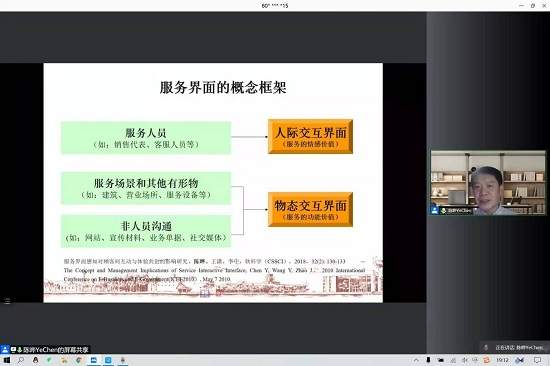Image resolution: width=550 pixels, height=366 pixels.
Task: Switch to the first blue meeting taskbar app
Action: click(x=94, y=360)
